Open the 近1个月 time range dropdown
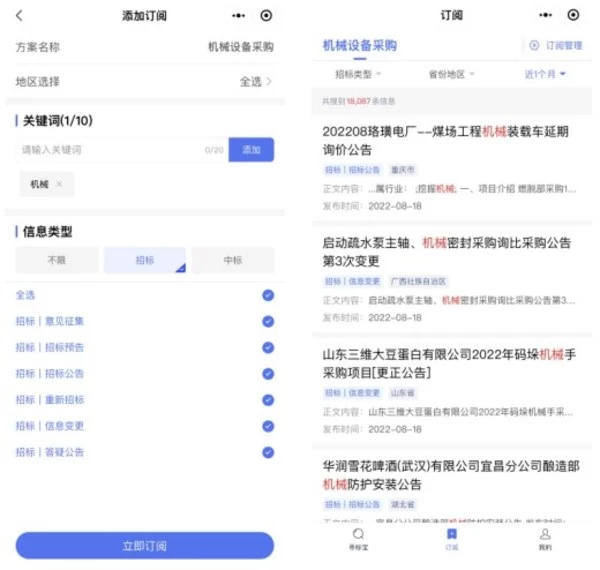 545,75
